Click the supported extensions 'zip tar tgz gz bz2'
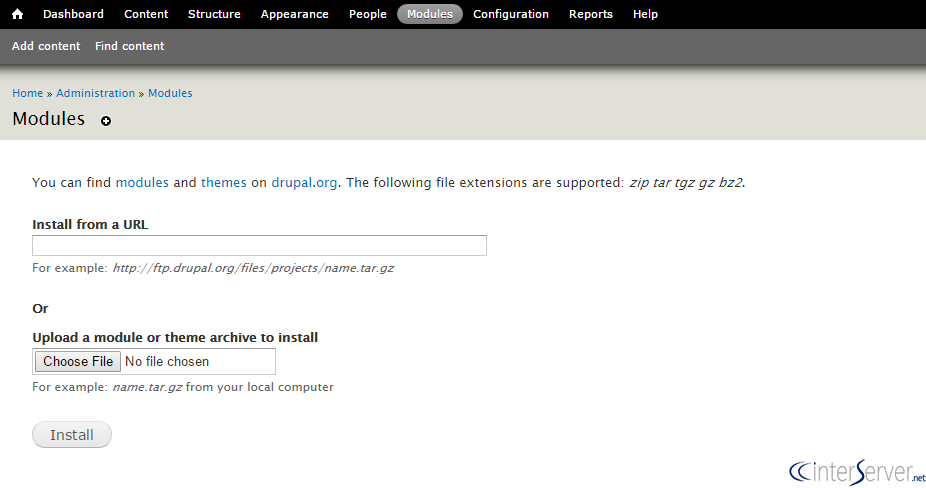 coord(686,183)
